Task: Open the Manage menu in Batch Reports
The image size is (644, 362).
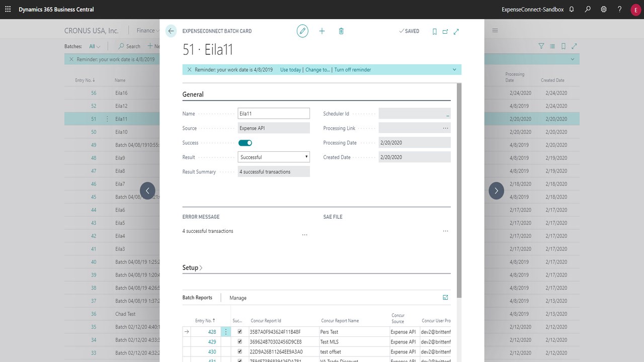Action: click(238, 298)
